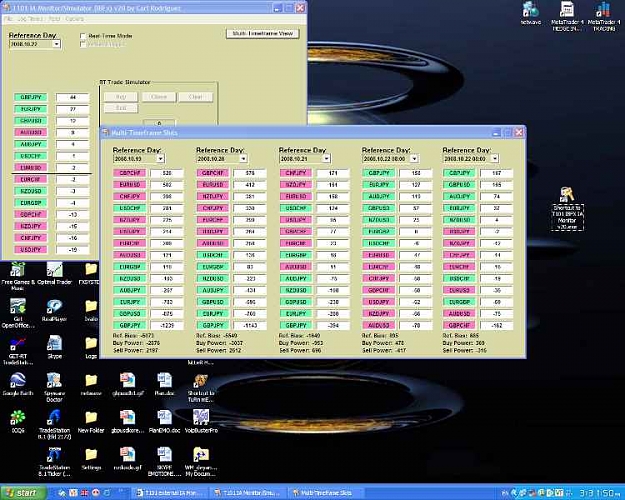Open Google Earth desktop shortcut

click(18, 384)
